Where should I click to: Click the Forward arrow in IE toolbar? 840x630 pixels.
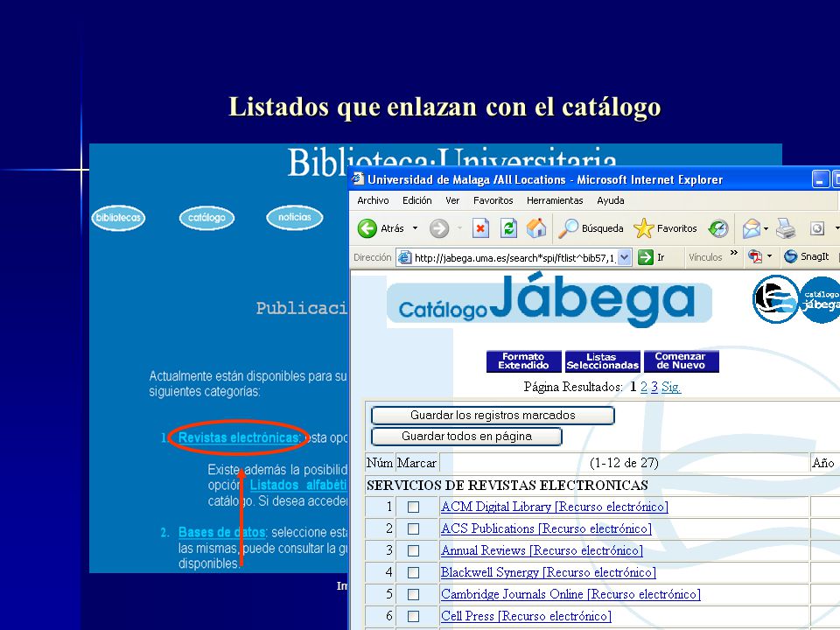[x=439, y=228]
